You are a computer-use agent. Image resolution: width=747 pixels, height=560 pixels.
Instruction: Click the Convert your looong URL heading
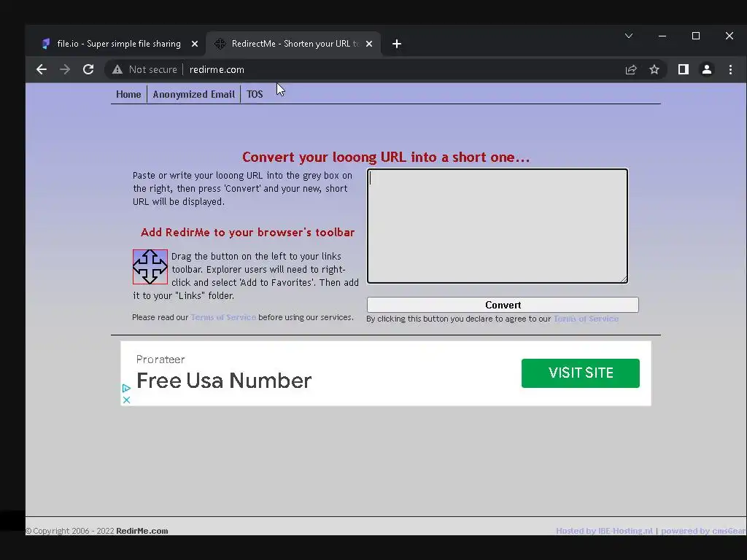tap(386, 157)
